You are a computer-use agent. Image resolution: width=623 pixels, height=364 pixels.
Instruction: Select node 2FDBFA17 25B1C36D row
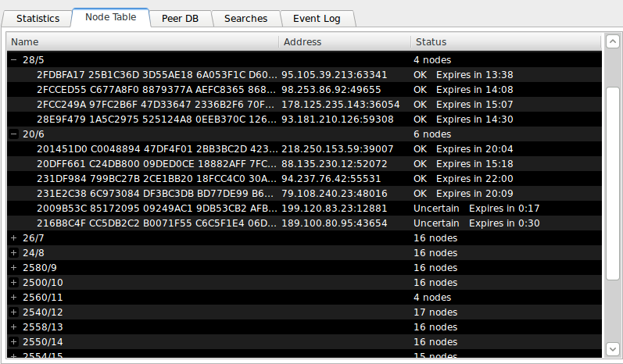pyautogui.click(x=304, y=75)
